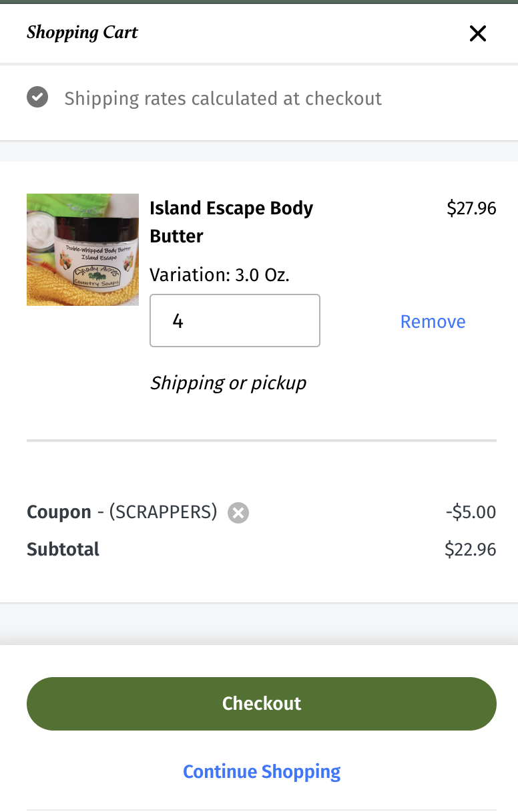Open the Island Escape Body Butter thumbnail

tap(83, 250)
